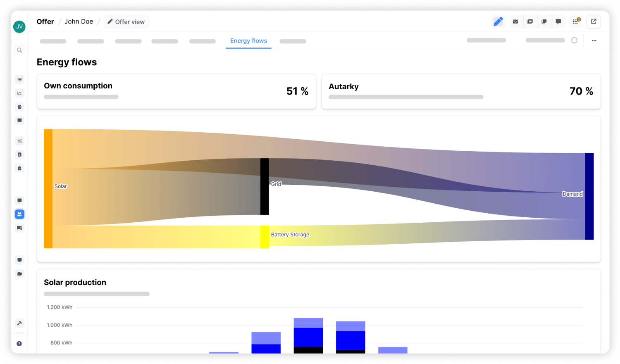620x364 pixels.
Task: Open the truck delivery sidebar icon
Action: click(19, 228)
